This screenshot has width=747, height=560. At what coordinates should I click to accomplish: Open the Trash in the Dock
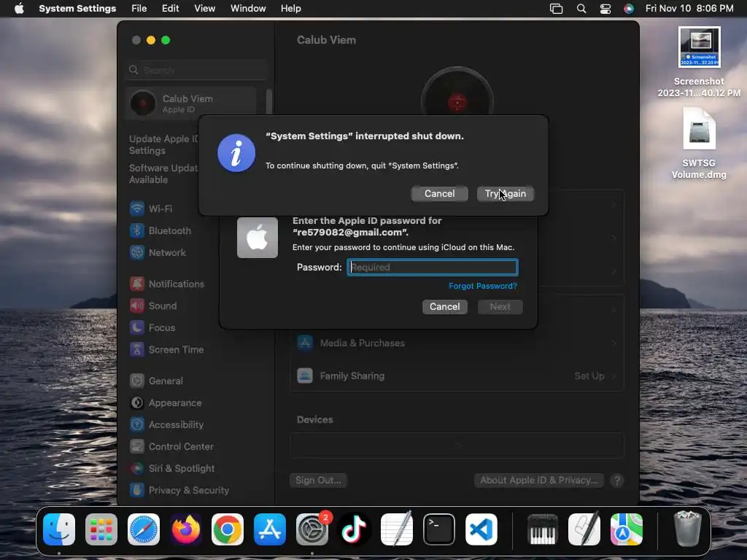point(687,529)
